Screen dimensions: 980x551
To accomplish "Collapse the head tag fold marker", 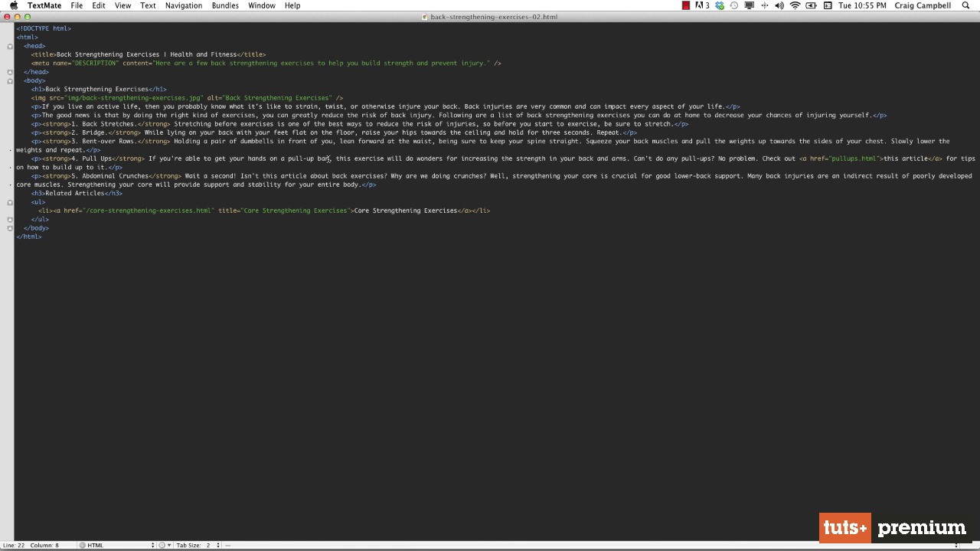I will [10, 46].
